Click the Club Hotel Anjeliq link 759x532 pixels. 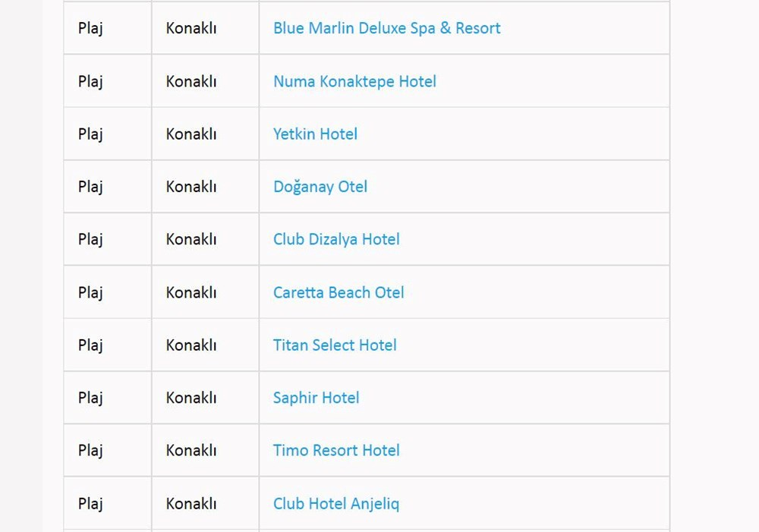click(335, 503)
